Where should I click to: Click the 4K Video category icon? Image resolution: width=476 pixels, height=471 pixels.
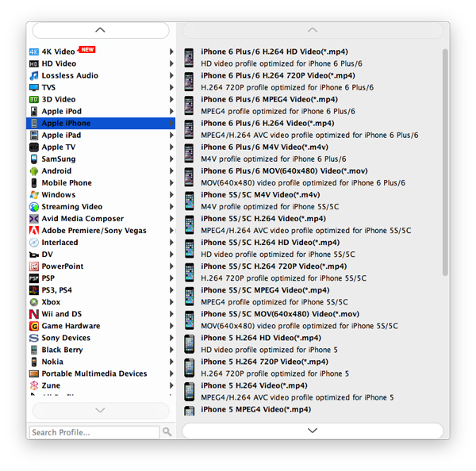pyautogui.click(x=34, y=52)
